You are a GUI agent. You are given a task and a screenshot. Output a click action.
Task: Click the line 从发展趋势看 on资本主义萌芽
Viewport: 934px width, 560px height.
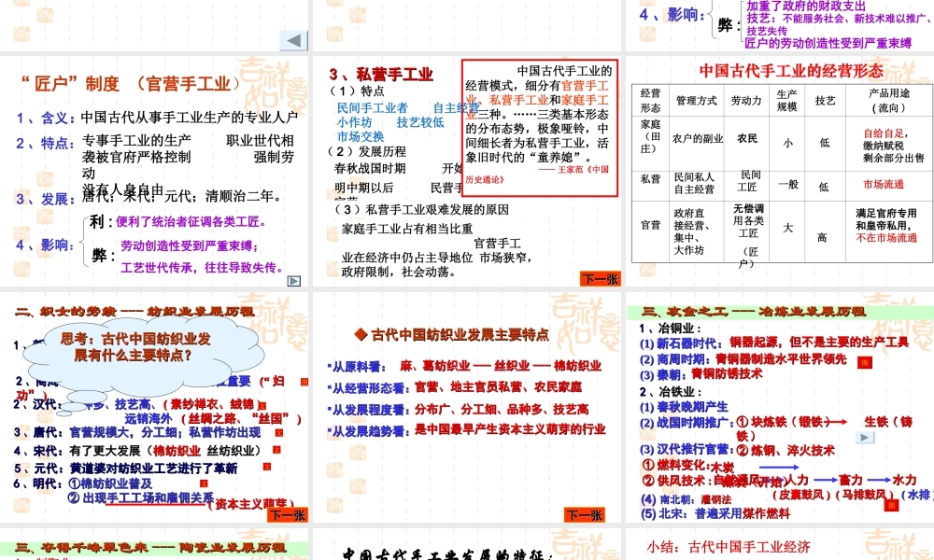coord(466,429)
